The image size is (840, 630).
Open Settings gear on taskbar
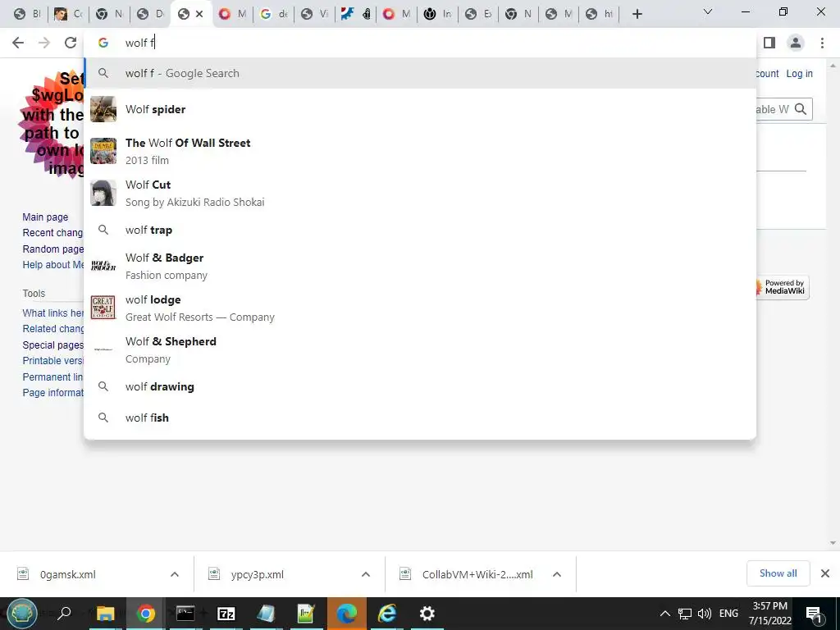pos(427,614)
